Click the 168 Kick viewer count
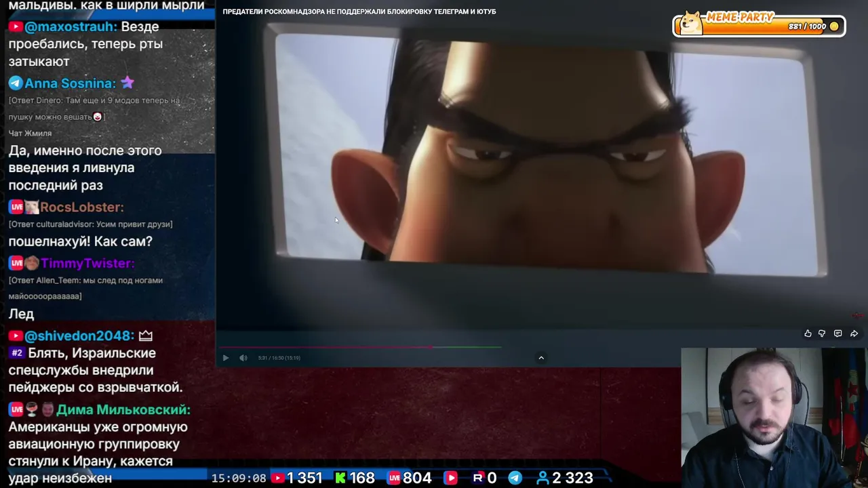Image resolution: width=868 pixels, height=488 pixels. (362, 478)
